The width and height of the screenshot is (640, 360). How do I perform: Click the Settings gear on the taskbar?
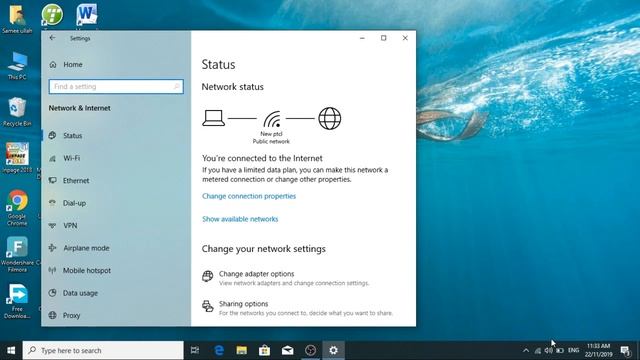coord(333,350)
